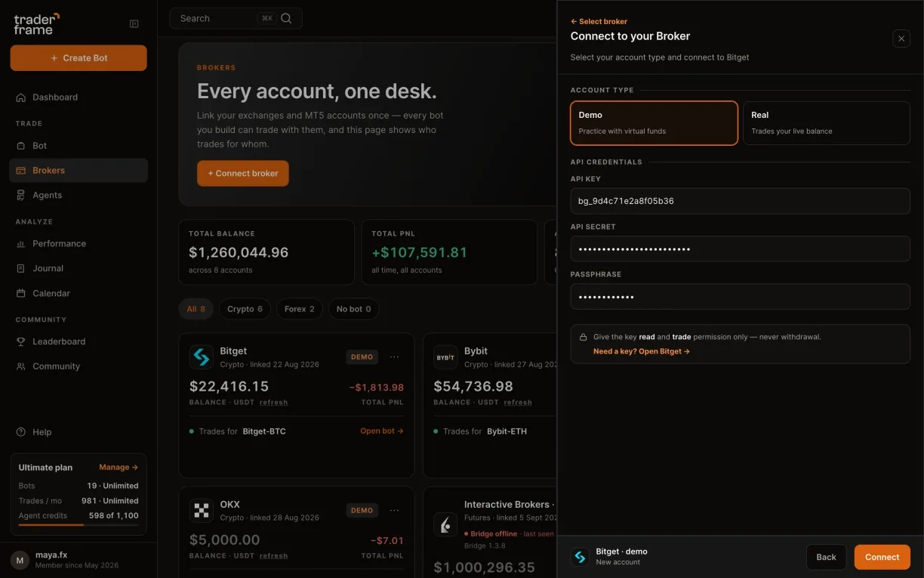Select the Demo account type

pos(654,122)
